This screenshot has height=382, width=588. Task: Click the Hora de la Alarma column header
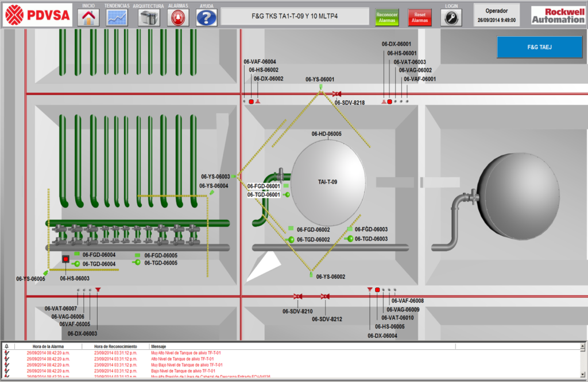coord(48,346)
